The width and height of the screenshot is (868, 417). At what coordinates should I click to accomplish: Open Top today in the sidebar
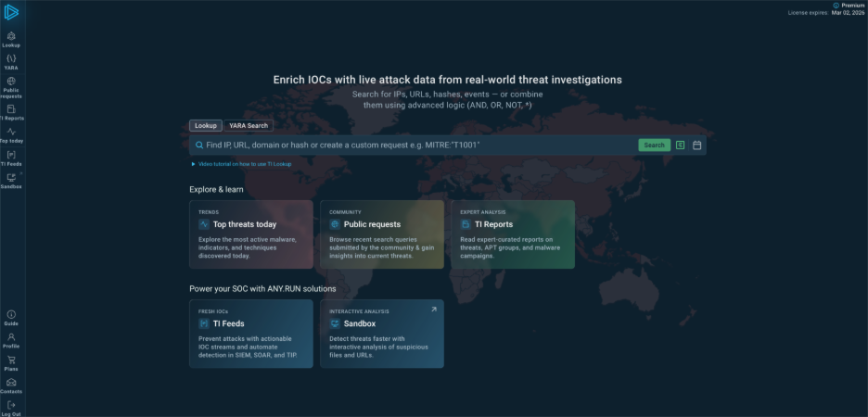pos(11,135)
